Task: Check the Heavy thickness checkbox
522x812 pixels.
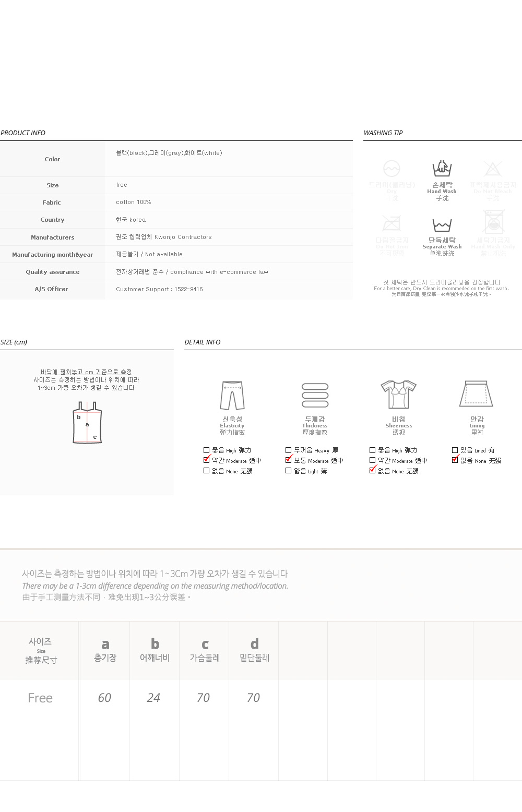Action: point(288,450)
